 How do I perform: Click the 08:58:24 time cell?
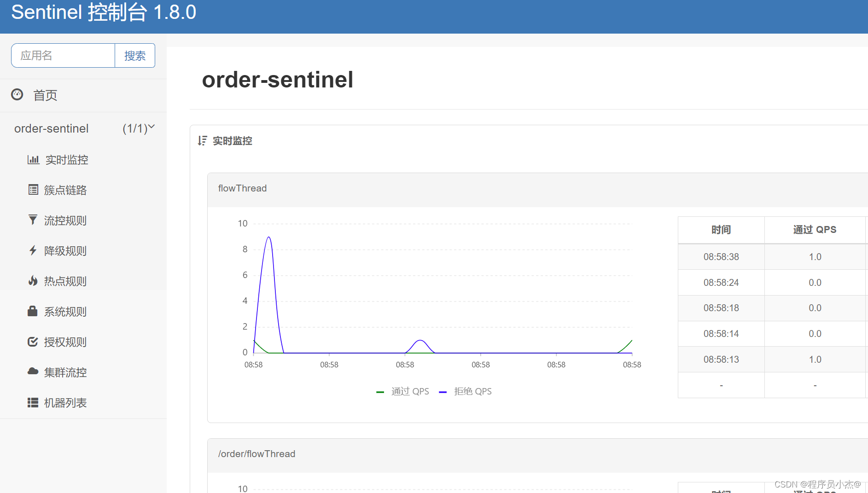(721, 283)
